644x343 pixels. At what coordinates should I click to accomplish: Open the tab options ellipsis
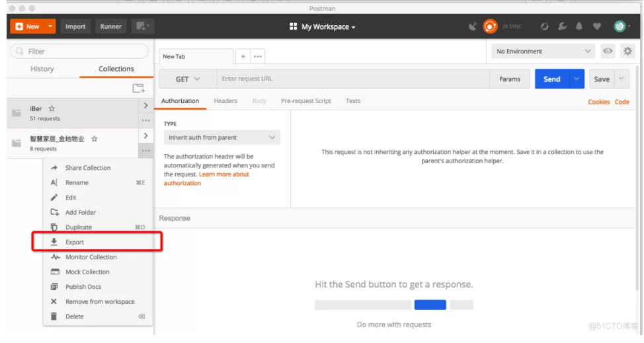click(x=257, y=56)
